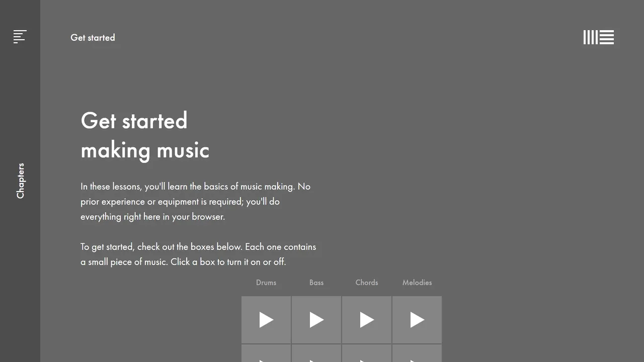Open the chapters menu icon

point(20,37)
